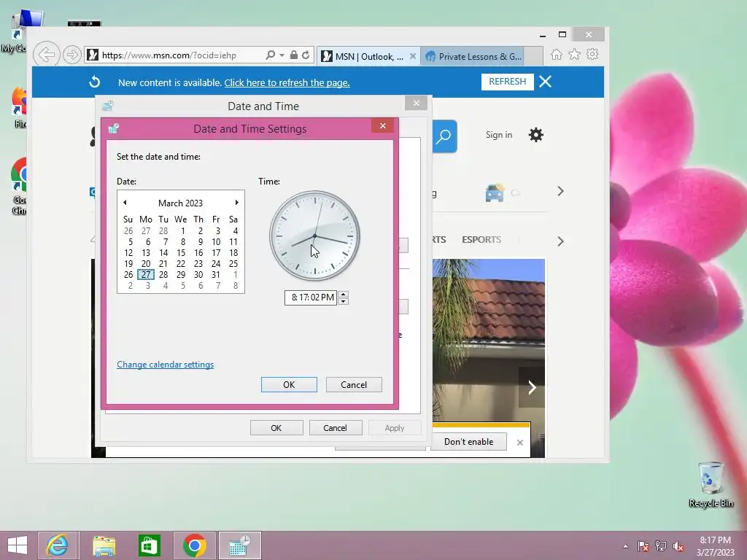Click the blue MSN search button
This screenshot has height=560, width=747.
[x=444, y=136]
